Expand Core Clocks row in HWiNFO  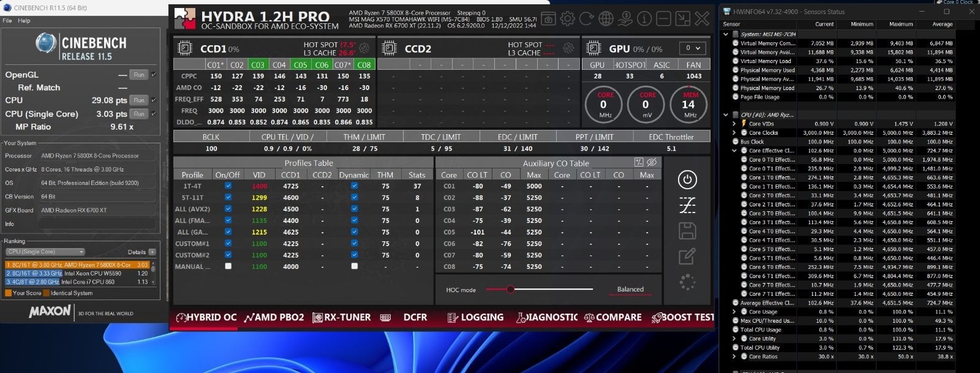735,132
